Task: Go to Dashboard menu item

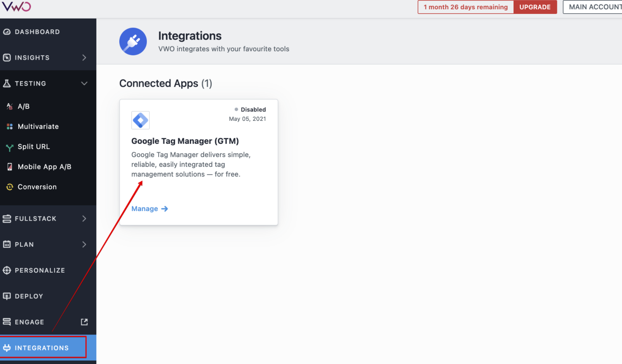Action: pyautogui.click(x=48, y=32)
